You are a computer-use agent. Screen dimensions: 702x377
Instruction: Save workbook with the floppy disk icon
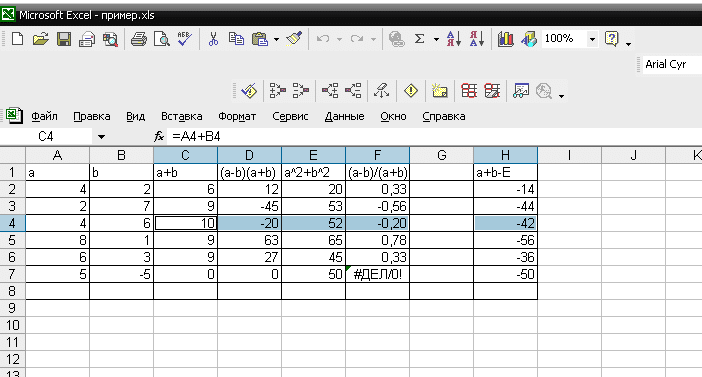[x=64, y=39]
